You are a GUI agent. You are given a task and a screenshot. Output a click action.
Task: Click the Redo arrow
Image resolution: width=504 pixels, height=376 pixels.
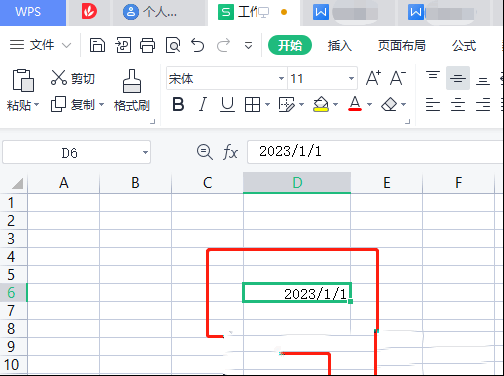[223, 45]
